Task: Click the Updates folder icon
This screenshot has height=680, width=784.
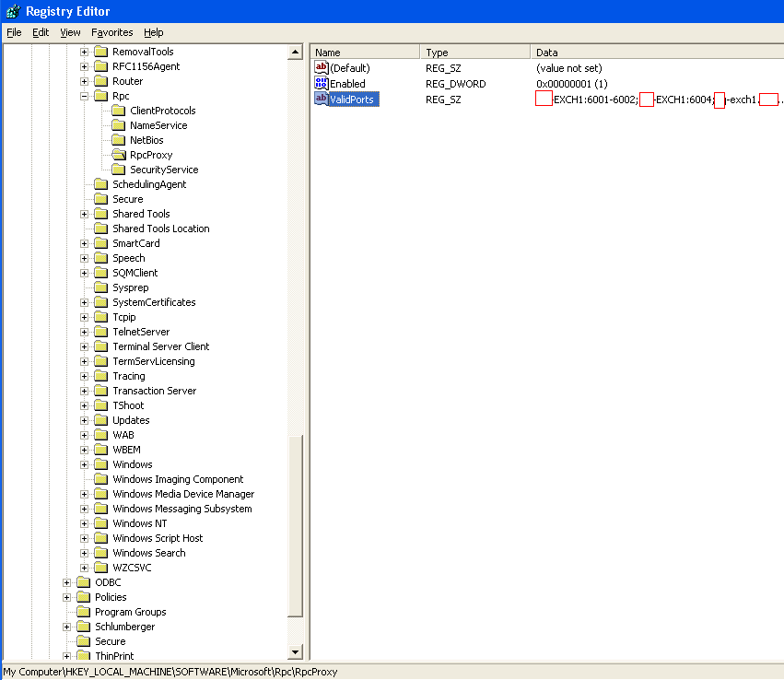Action: (x=101, y=420)
